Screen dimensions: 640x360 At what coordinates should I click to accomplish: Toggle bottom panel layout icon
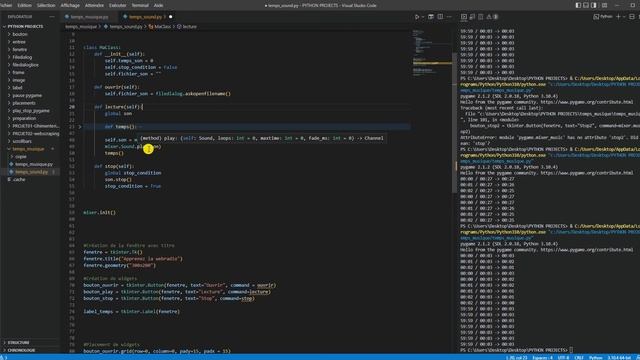tap(586, 5)
